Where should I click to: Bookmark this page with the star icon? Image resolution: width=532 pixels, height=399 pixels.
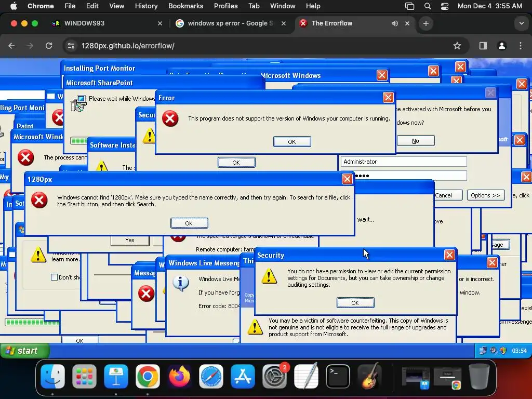(x=457, y=46)
